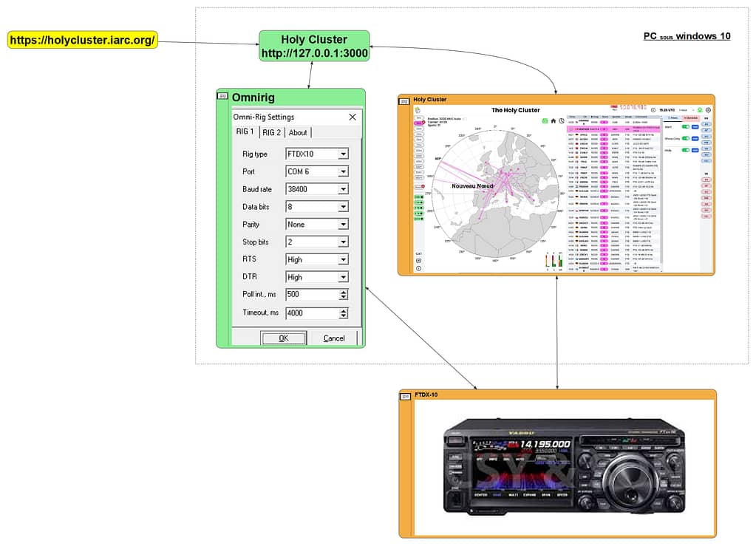Click the 'Omnirig' green node title
Viewport: 756px width, 546px height.
253,98
